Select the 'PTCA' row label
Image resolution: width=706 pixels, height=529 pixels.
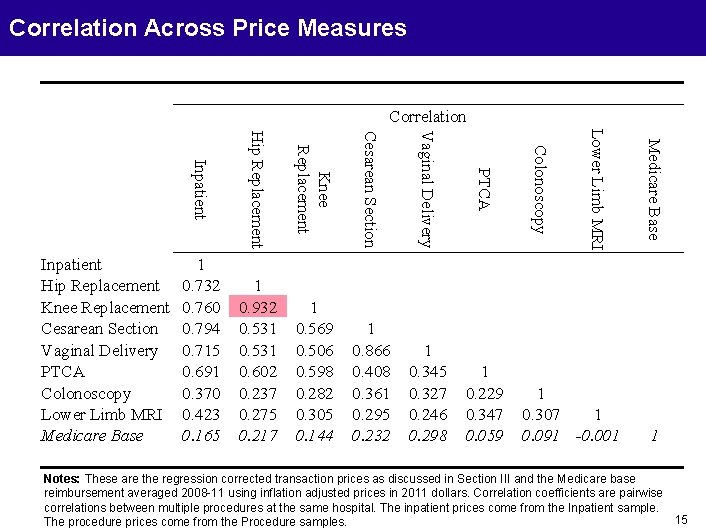click(62, 372)
